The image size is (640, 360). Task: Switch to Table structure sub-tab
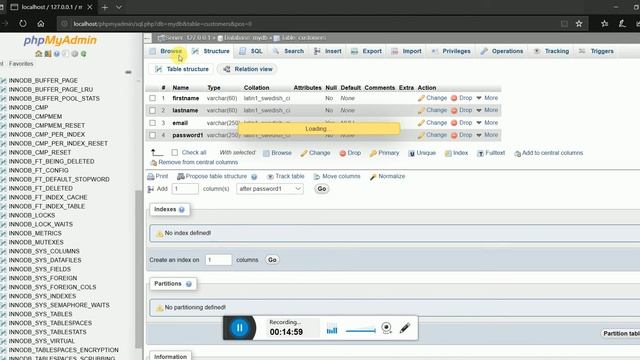(182, 69)
